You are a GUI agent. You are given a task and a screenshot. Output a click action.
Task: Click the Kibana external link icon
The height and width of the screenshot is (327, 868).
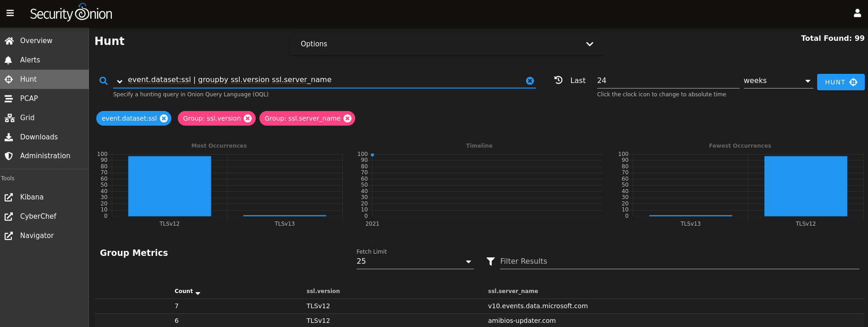9,197
